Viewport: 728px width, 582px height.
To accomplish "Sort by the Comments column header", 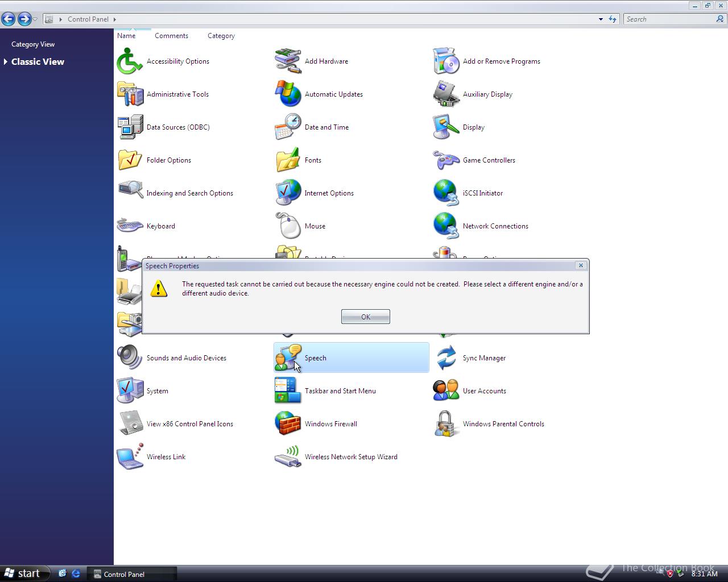I will 171,36.
